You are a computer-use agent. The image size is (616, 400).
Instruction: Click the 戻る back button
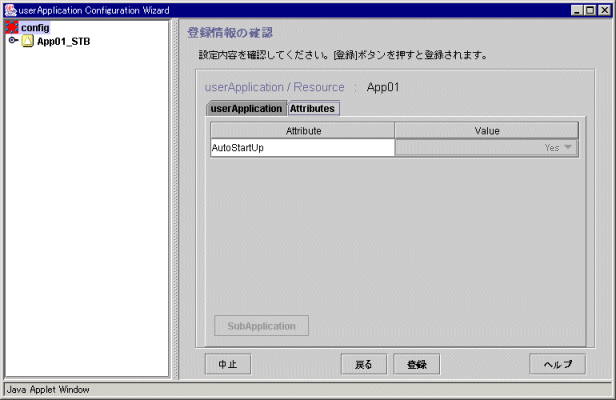coord(364,364)
